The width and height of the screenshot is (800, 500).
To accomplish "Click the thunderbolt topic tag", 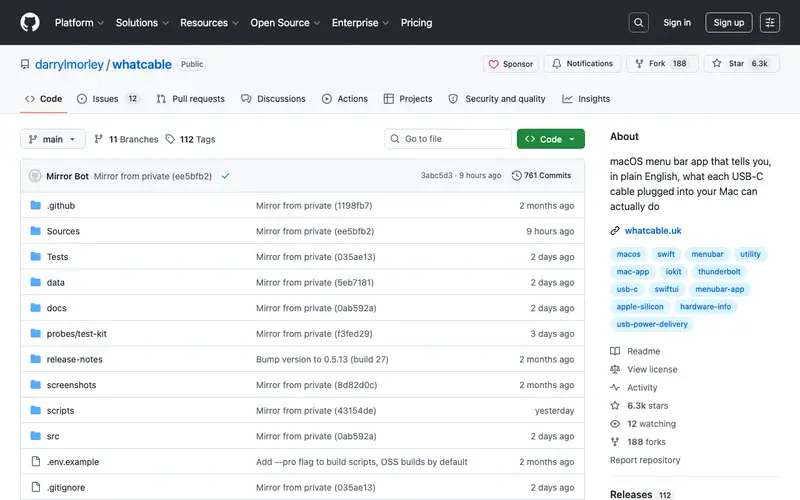I will [x=719, y=271].
